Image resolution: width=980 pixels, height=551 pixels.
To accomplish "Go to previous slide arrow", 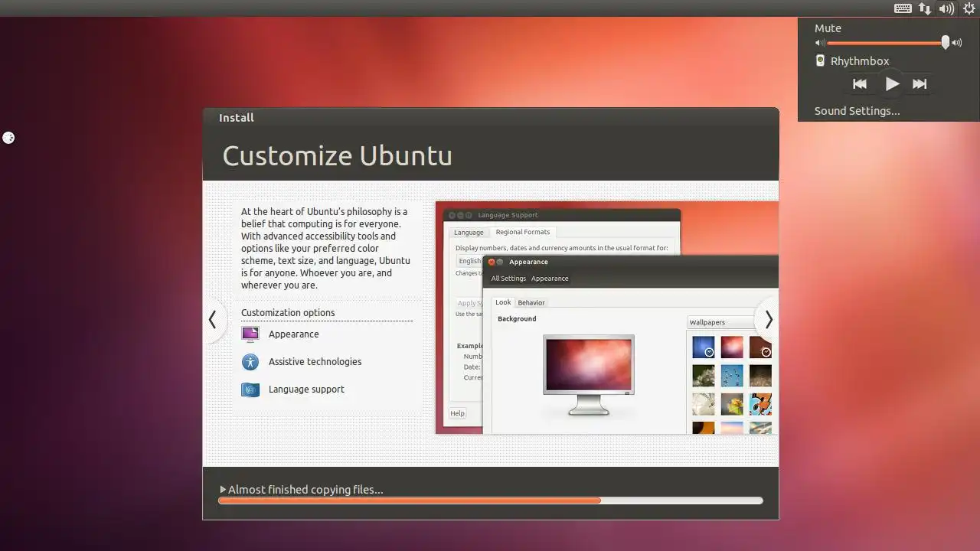I will click(x=214, y=320).
